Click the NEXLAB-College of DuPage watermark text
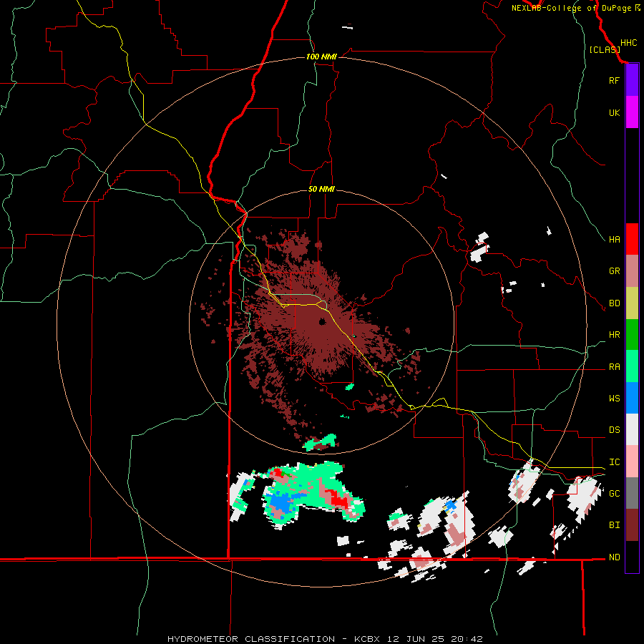This screenshot has width=644, height=644. coord(571,8)
